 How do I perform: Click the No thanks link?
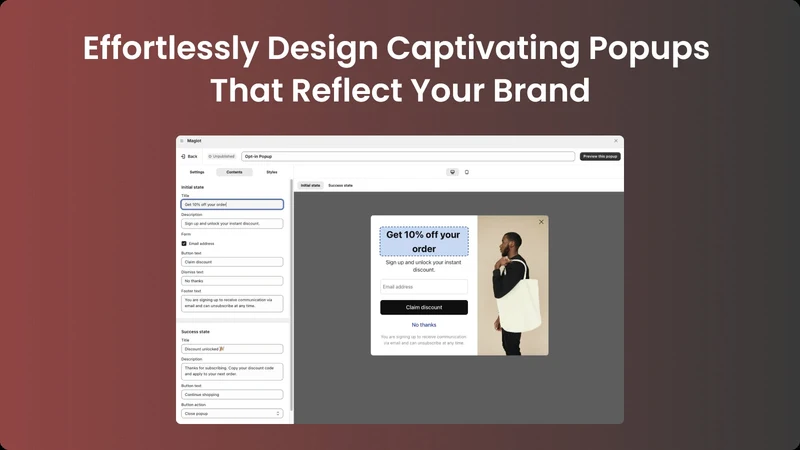coord(423,325)
